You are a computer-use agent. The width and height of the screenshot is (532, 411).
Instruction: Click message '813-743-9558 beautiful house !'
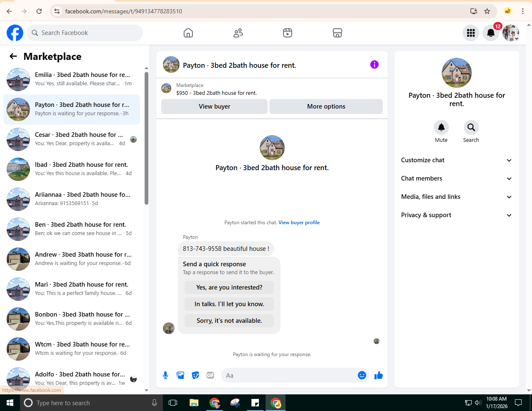click(226, 249)
